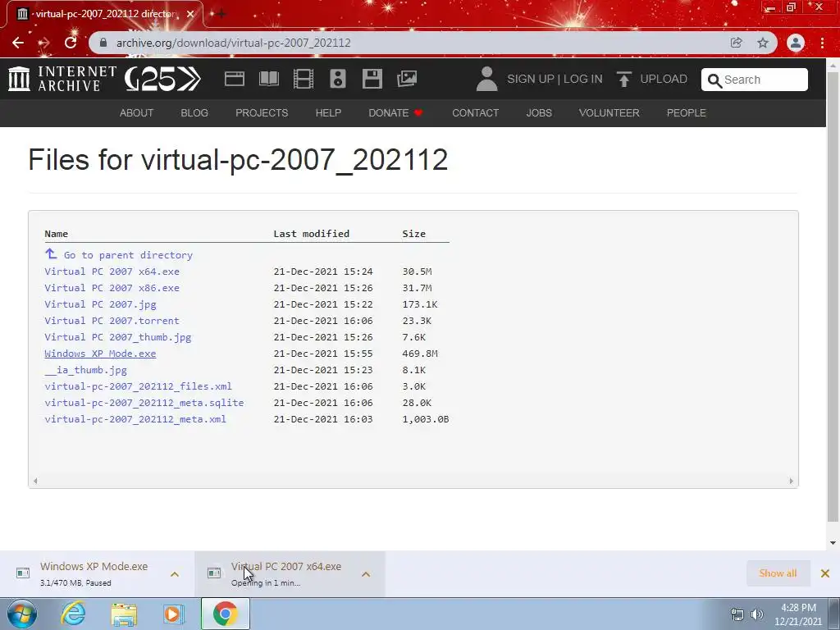Viewport: 840px width, 630px height.
Task: Open virtual-pc-2007_202112_meta.sqlite link
Action: 144,403
